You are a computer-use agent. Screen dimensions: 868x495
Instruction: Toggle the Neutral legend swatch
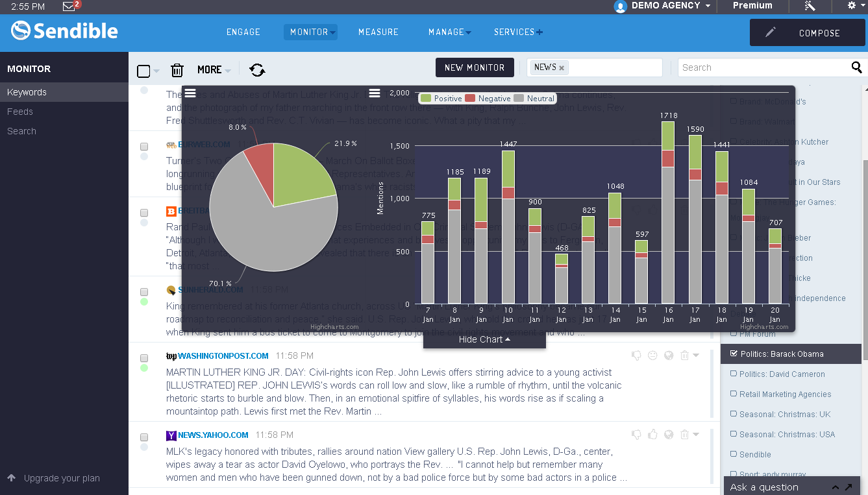click(x=519, y=98)
